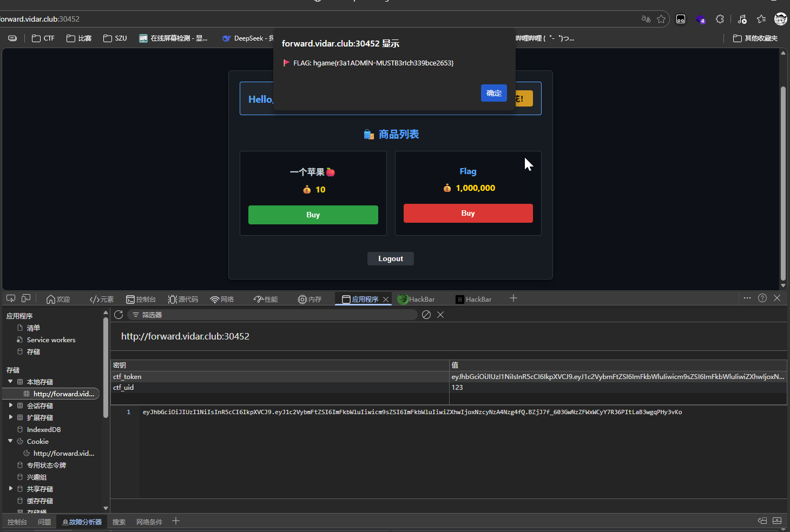Image resolution: width=790 pixels, height=532 pixels.
Task: Click the inspect element picker icon
Action: (11, 298)
